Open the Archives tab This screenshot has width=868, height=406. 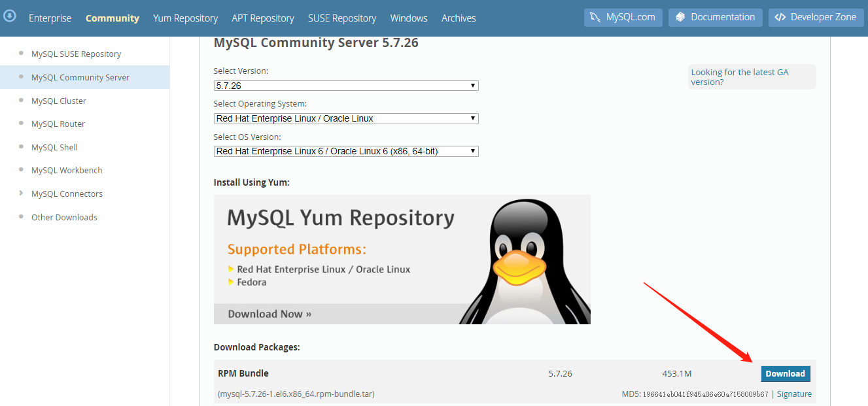(x=459, y=18)
